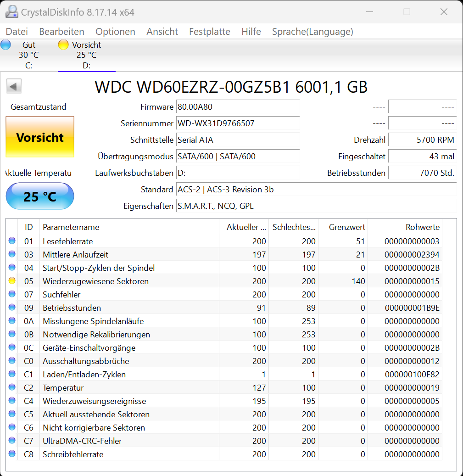Click raw value 000000100E82 of Laden/Entladen-Zyklen

pyautogui.click(x=412, y=374)
